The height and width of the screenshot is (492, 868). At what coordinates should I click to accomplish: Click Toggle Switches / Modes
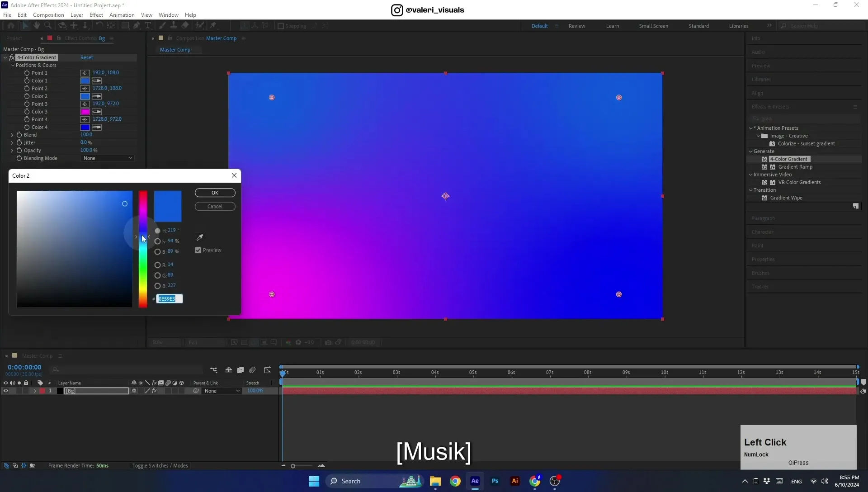(x=160, y=466)
